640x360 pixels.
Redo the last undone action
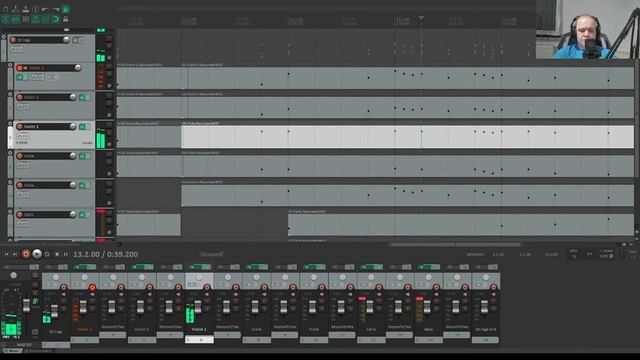coord(56,9)
